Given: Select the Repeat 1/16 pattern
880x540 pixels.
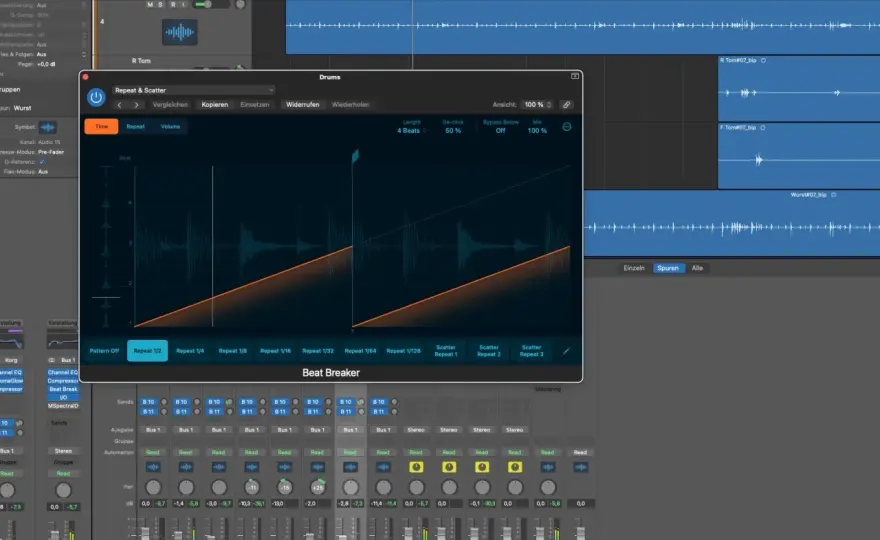Looking at the screenshot, I should click(x=276, y=351).
